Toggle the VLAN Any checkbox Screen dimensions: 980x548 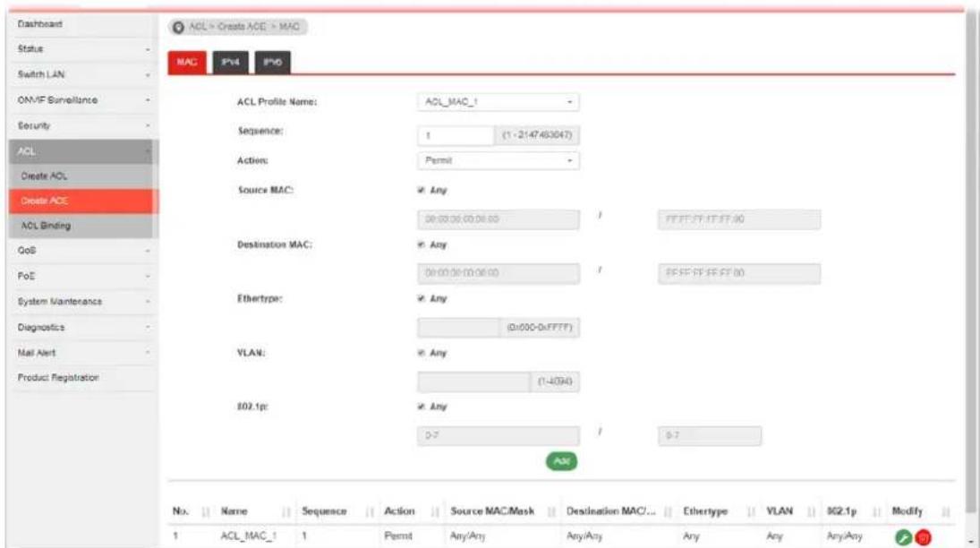(x=422, y=353)
